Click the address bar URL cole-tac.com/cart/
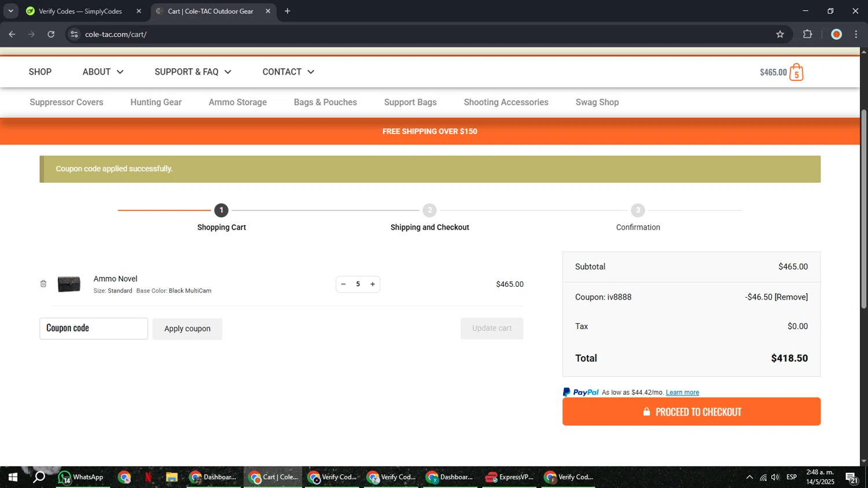Image resolution: width=868 pixels, height=488 pixels. (x=116, y=34)
